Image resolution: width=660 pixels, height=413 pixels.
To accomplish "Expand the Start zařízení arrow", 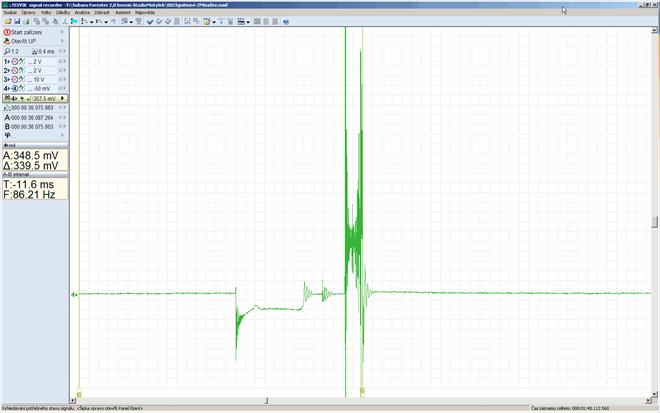I will (62, 32).
